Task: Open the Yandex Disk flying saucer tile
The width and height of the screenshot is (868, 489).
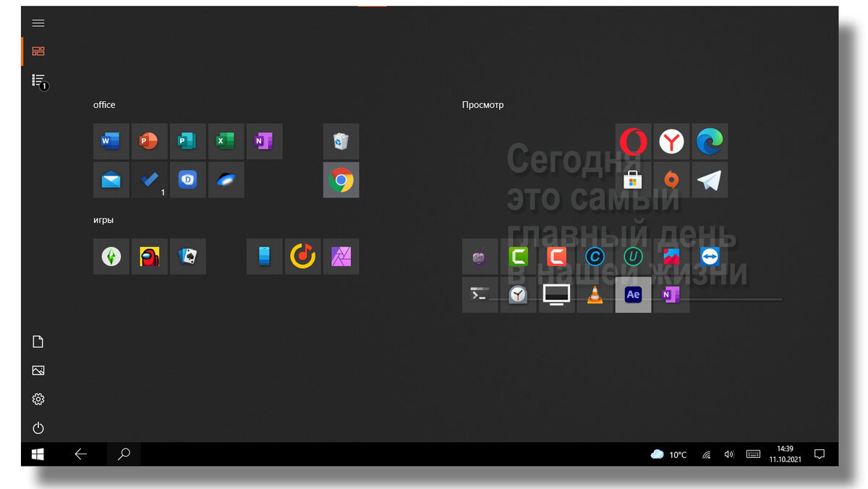Action: (226, 179)
